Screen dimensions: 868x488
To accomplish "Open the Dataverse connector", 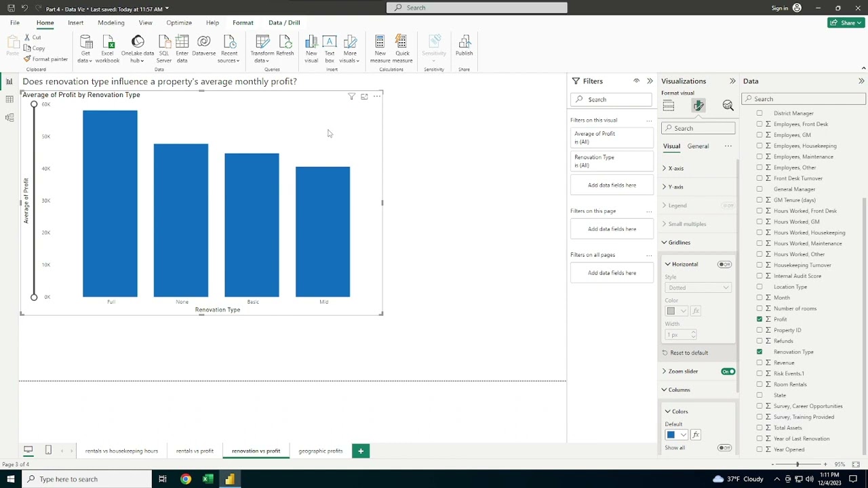I will coord(203,46).
